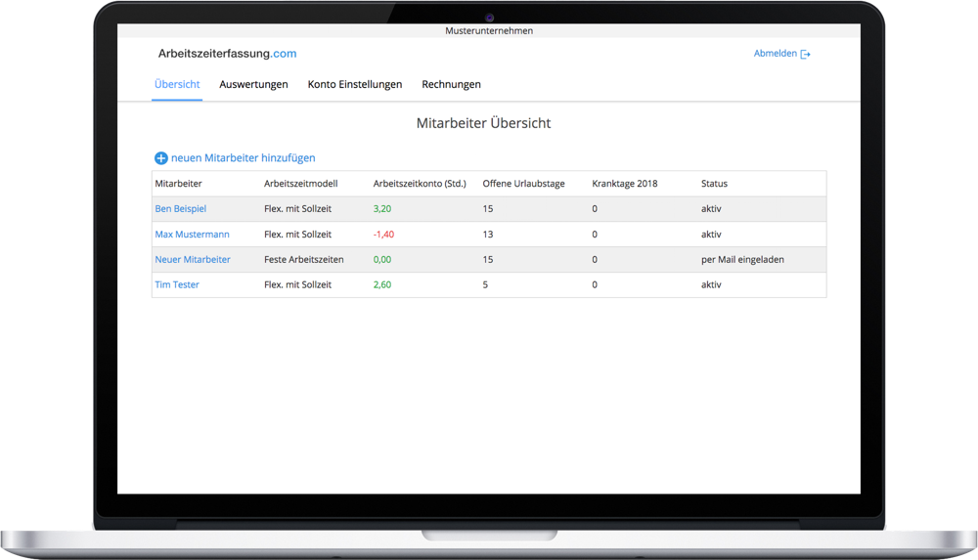Click Max Mustermann's 'Flex. mit Sollzeit' cell
Viewport: 978px width, 560px height.
pos(297,235)
